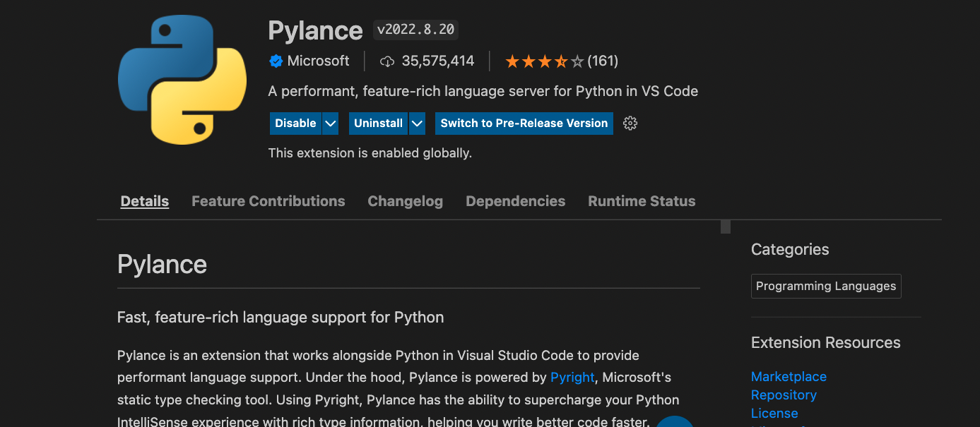Click 'This extension is enabled globally.' text
The width and height of the screenshot is (980, 427).
(x=370, y=152)
